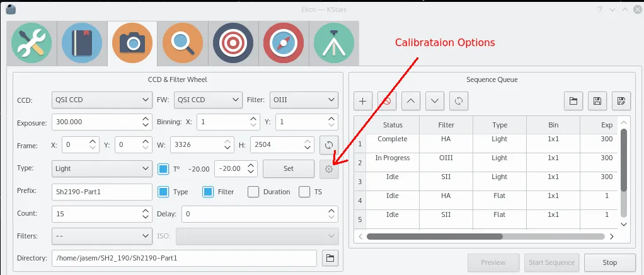This screenshot has width=644, height=275.
Task: Reset frame dimensions to default
Action: point(329,144)
